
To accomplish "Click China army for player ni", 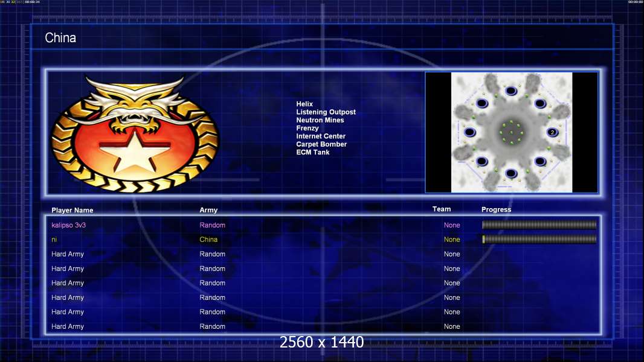I will tap(208, 240).
